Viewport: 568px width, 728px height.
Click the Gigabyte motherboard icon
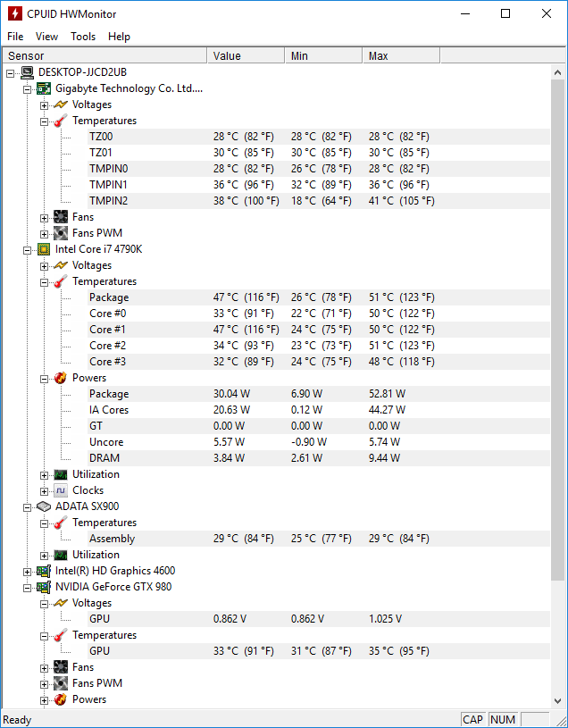44,88
